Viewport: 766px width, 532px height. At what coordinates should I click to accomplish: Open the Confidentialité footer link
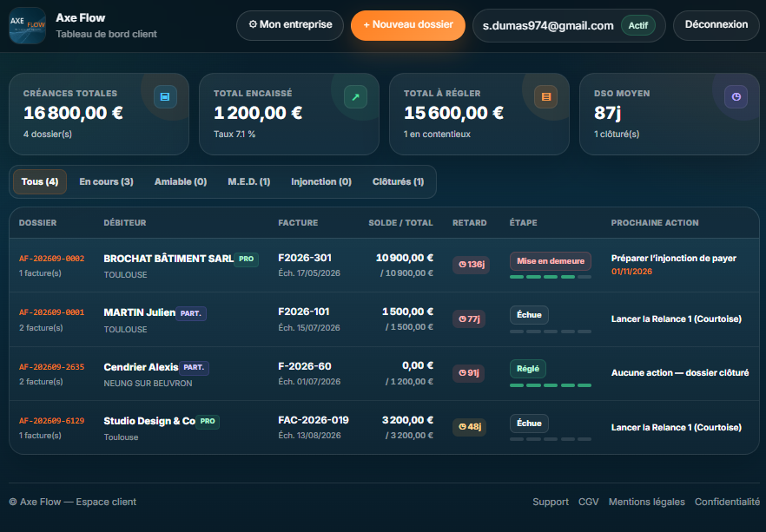pyautogui.click(x=728, y=502)
